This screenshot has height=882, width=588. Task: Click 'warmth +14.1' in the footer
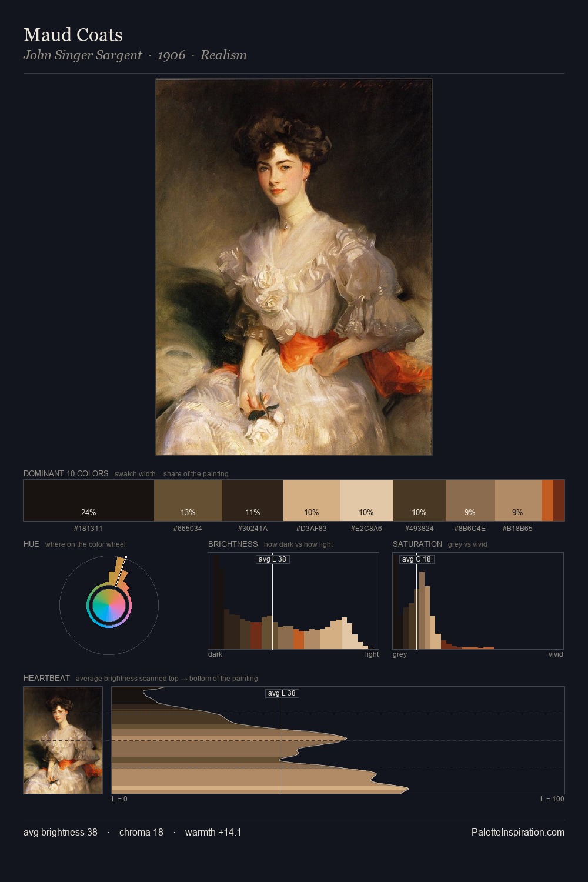click(213, 832)
